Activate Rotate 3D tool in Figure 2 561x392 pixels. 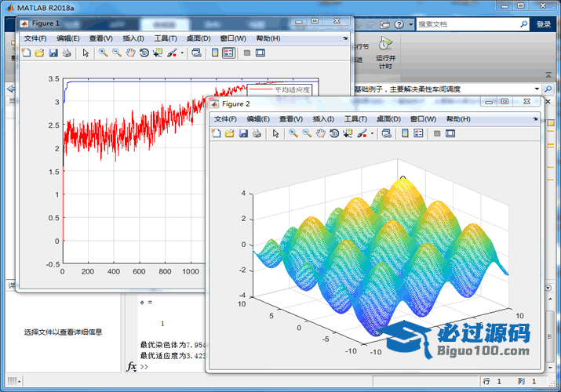coord(334,134)
